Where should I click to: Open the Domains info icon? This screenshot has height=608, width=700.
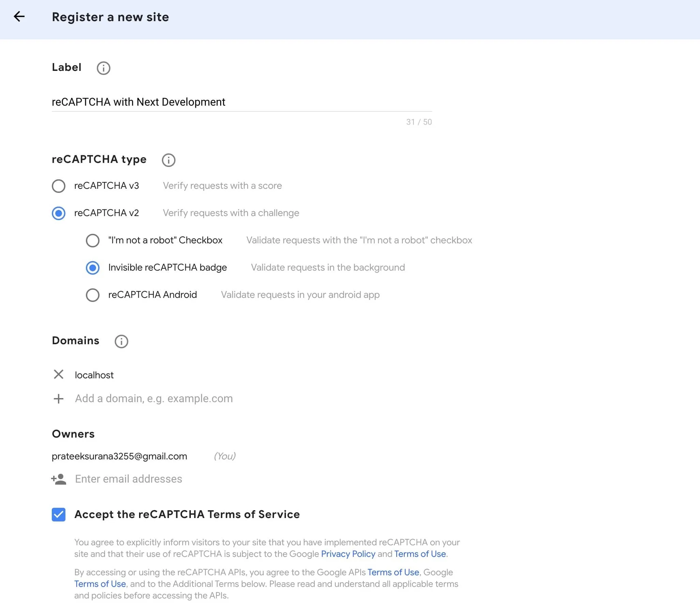coord(121,341)
